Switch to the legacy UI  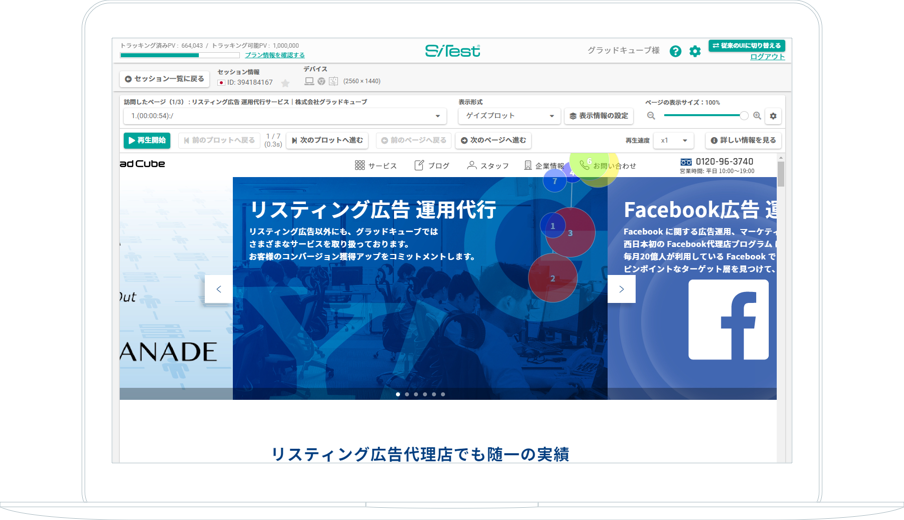click(747, 46)
